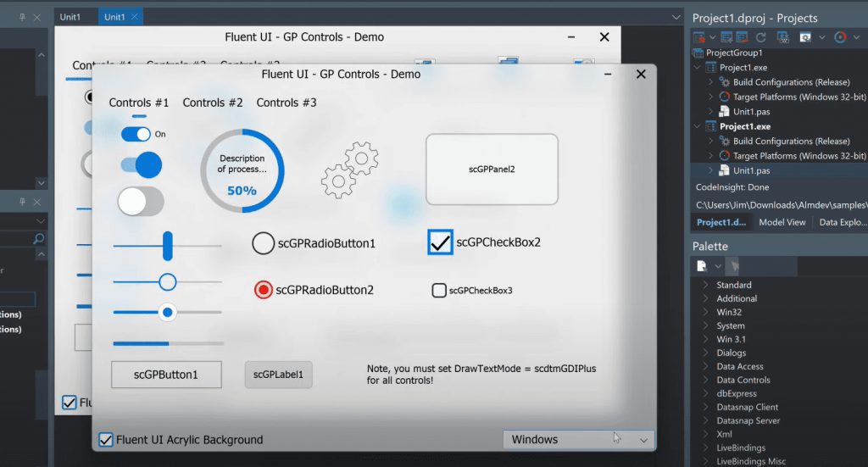868x467 pixels.
Task: Click the Build Configuration toolbar icon
Action: click(x=805, y=37)
